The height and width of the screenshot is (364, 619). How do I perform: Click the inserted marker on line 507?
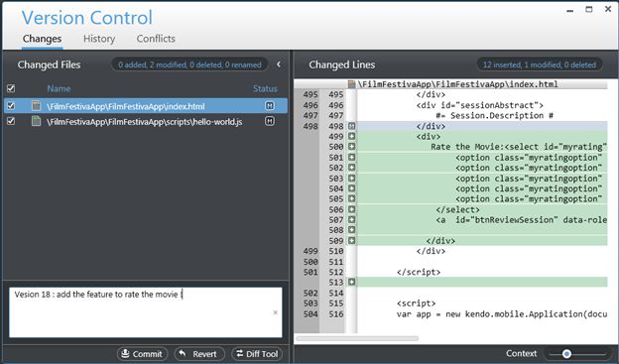[352, 219]
